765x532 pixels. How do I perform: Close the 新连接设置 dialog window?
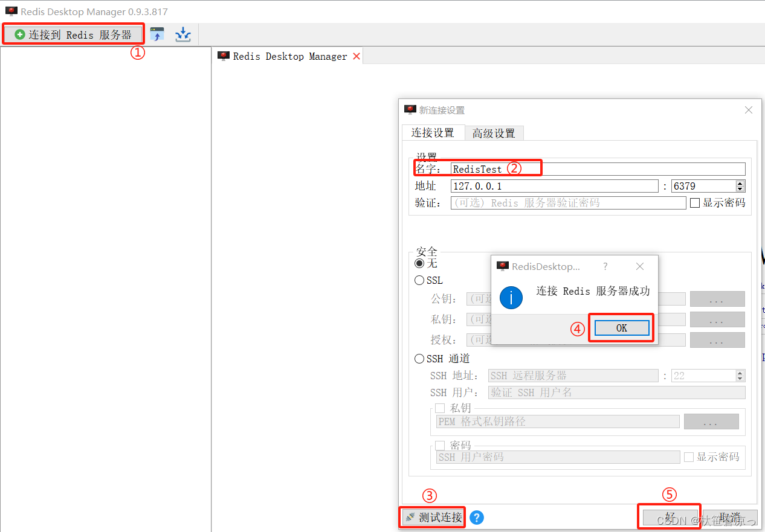point(749,110)
